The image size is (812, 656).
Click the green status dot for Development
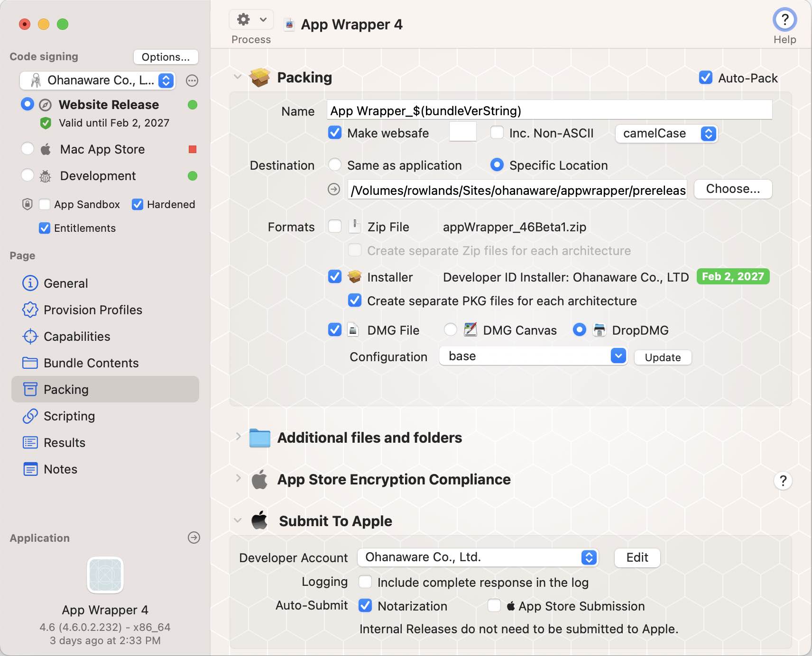click(x=193, y=176)
